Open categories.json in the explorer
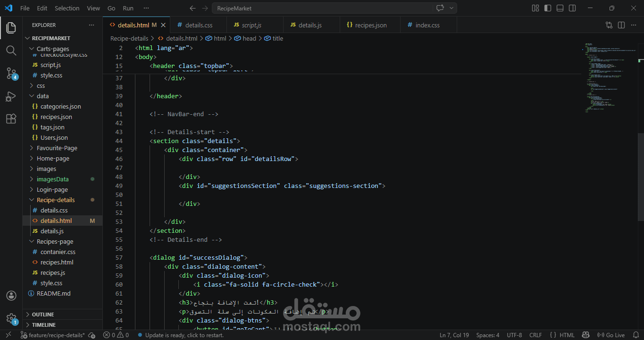644x340 pixels. tap(62, 106)
